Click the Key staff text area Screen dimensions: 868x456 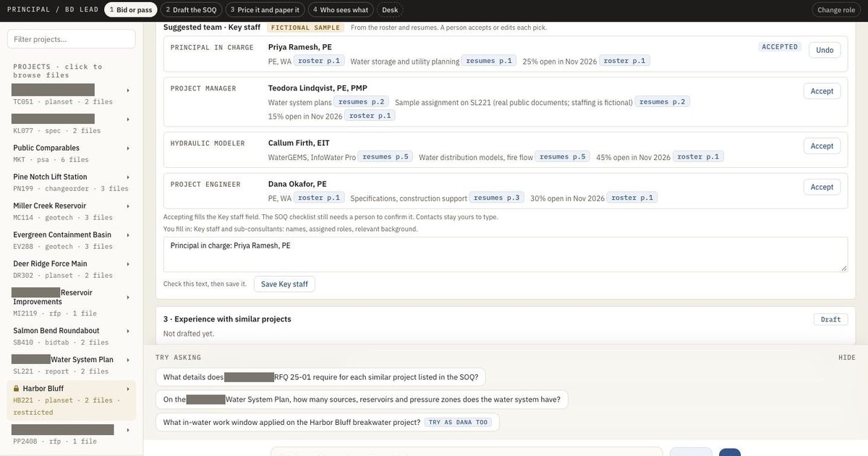pos(505,254)
